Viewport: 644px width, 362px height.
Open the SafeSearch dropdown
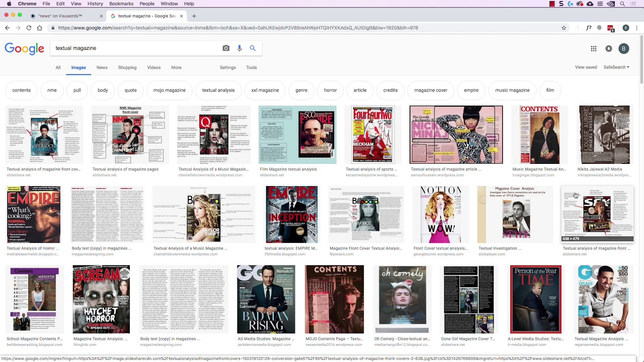[616, 67]
